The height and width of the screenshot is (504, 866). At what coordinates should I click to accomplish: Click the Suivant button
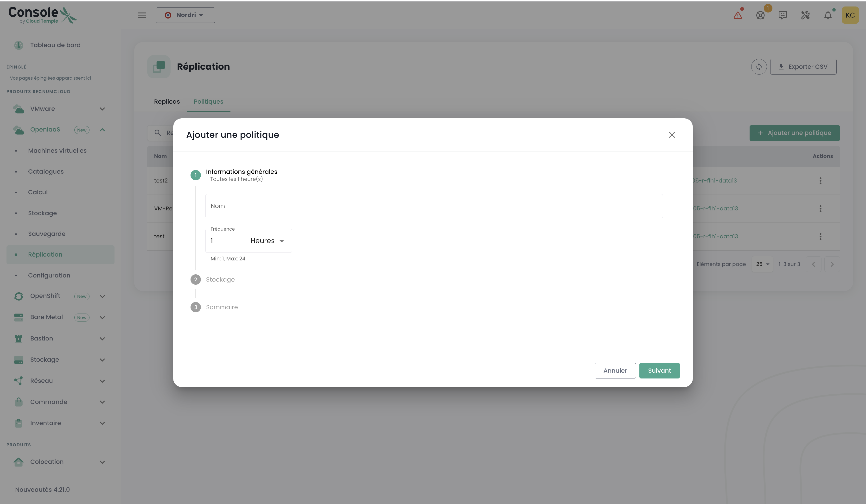(x=659, y=370)
